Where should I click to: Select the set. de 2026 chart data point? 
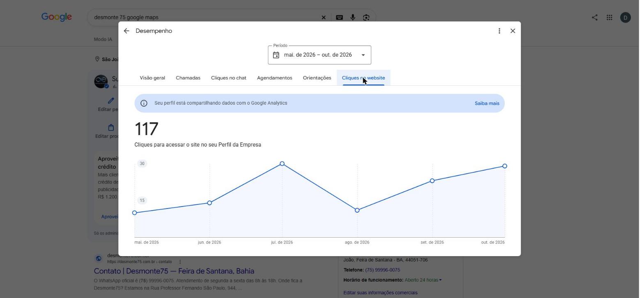tap(432, 181)
